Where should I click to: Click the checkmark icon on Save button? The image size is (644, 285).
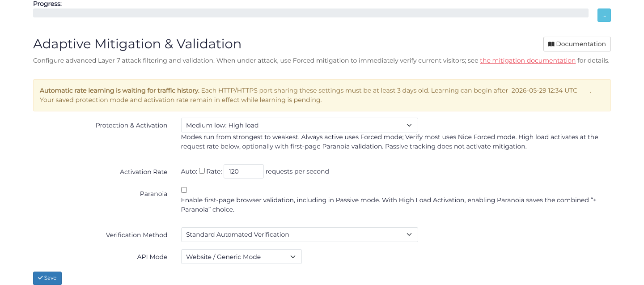tap(40, 278)
